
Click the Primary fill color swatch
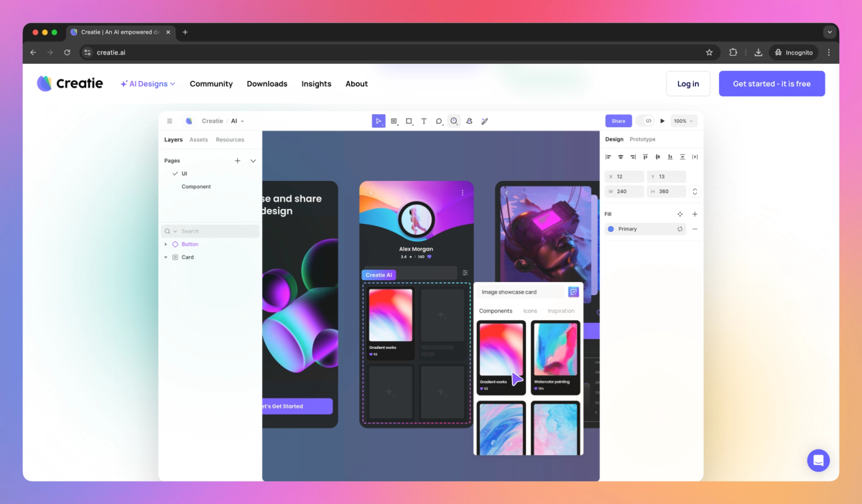[611, 229]
